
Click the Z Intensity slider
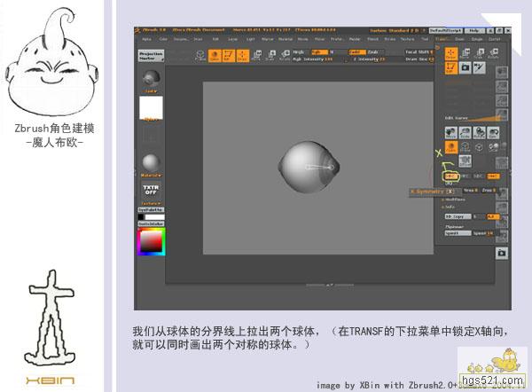pyautogui.click(x=369, y=59)
